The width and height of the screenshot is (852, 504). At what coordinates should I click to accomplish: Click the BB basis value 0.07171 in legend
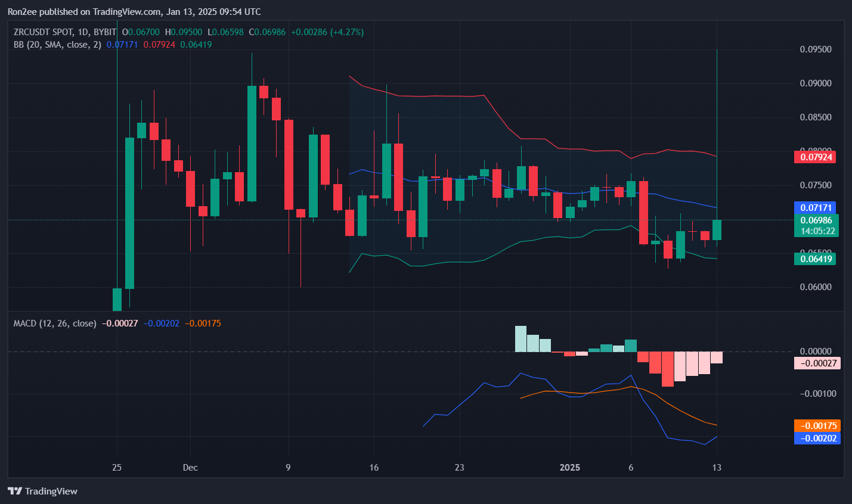click(122, 45)
